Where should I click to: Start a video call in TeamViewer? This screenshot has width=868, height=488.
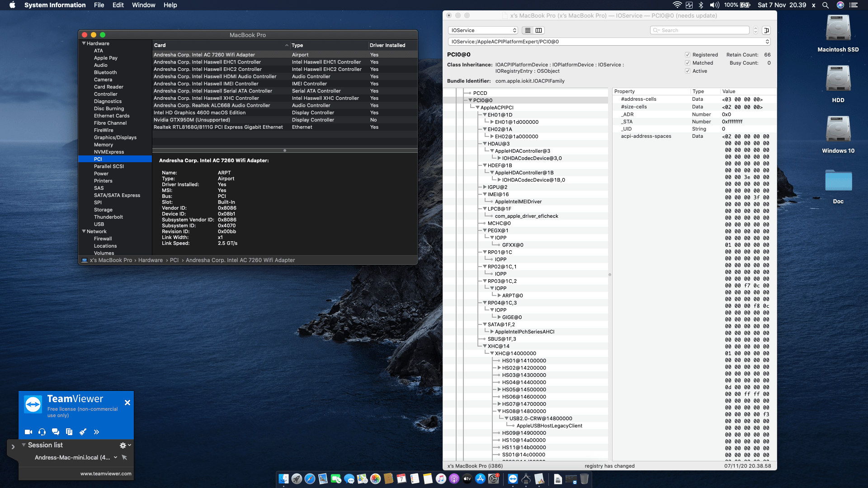coord(28,432)
